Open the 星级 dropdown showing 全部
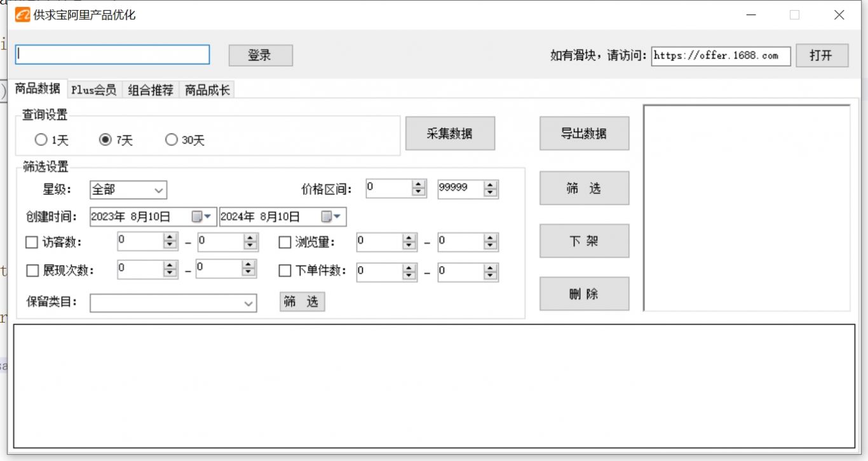 pos(128,189)
